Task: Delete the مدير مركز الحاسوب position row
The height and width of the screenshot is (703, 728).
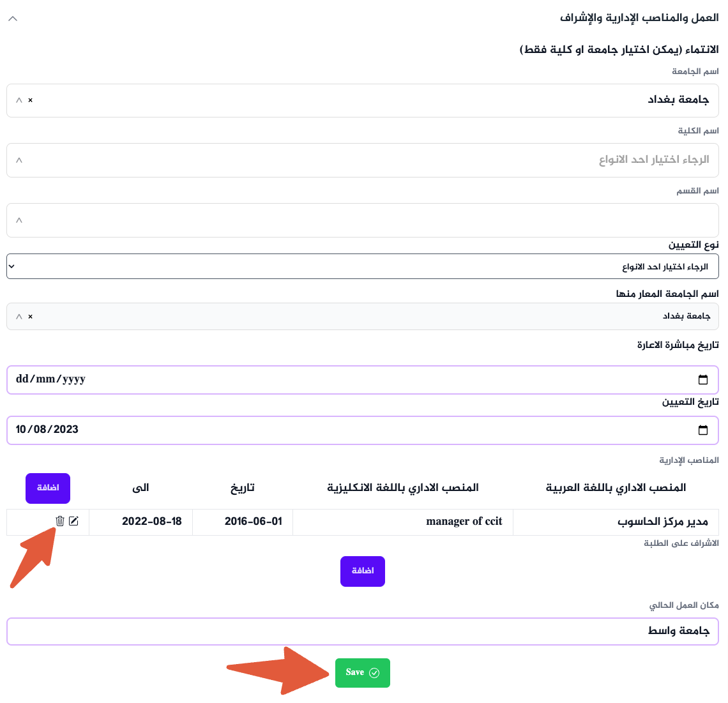Action: 60,521
